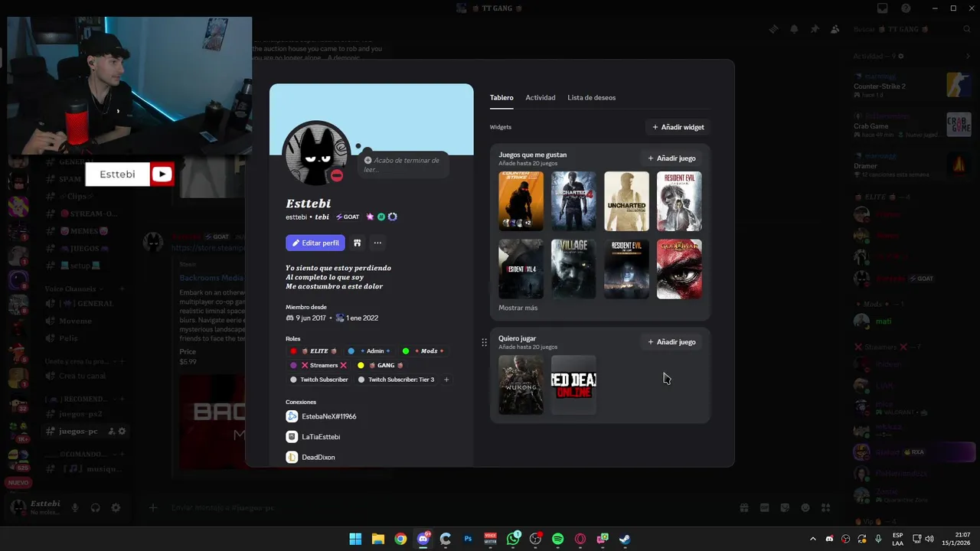Click the red ELITE role dot
Viewport: 980px width, 551px height.
pyautogui.click(x=293, y=351)
